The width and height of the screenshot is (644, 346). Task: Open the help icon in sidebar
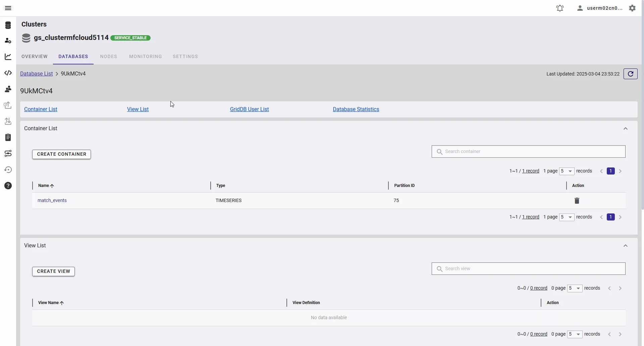(8, 186)
